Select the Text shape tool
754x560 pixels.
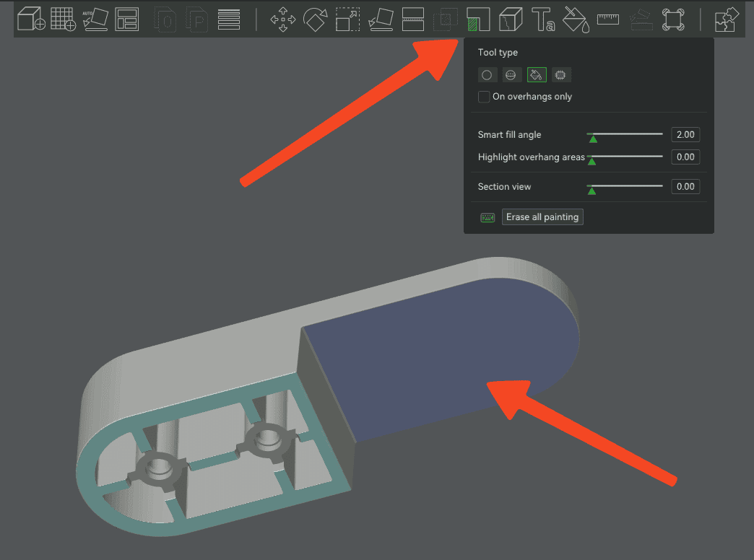pos(542,19)
